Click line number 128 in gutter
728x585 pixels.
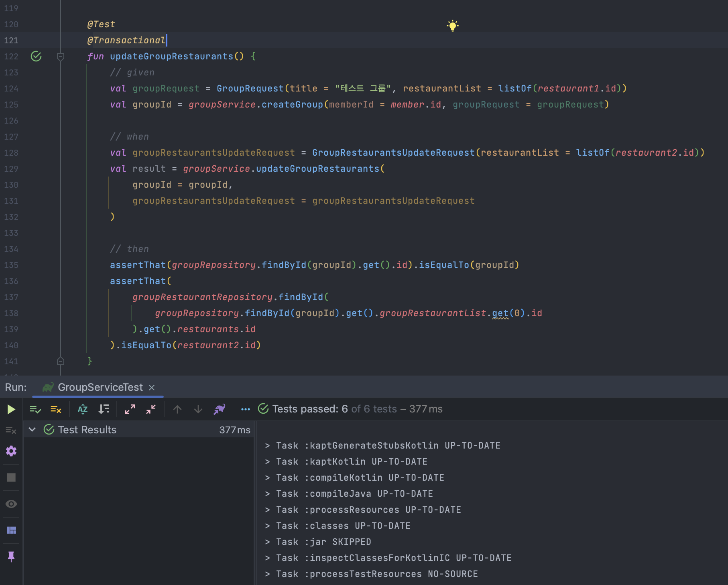(x=11, y=152)
